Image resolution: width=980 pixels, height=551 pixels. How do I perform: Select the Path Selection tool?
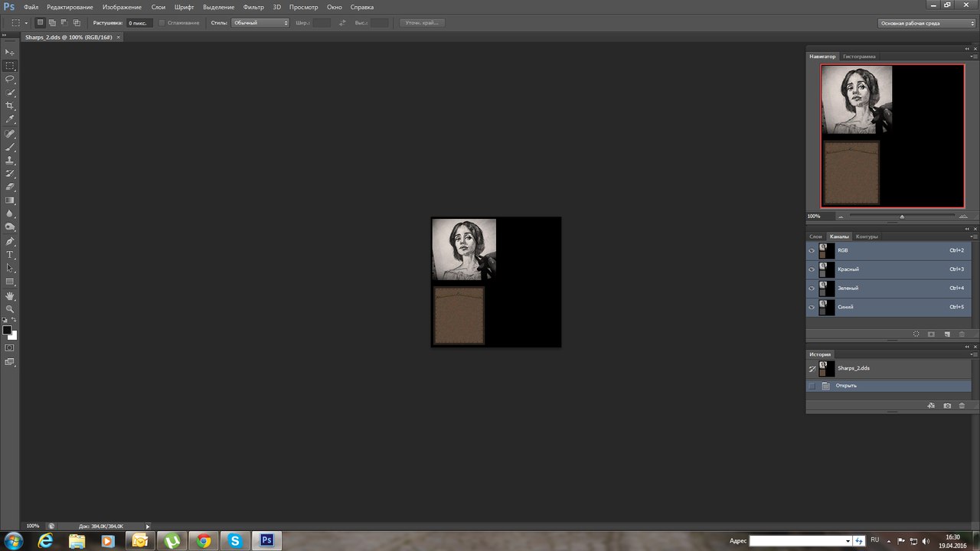click(11, 268)
